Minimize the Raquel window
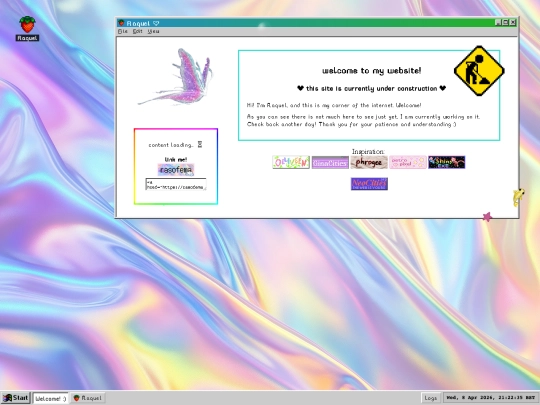The image size is (540, 405). pyautogui.click(x=498, y=22)
